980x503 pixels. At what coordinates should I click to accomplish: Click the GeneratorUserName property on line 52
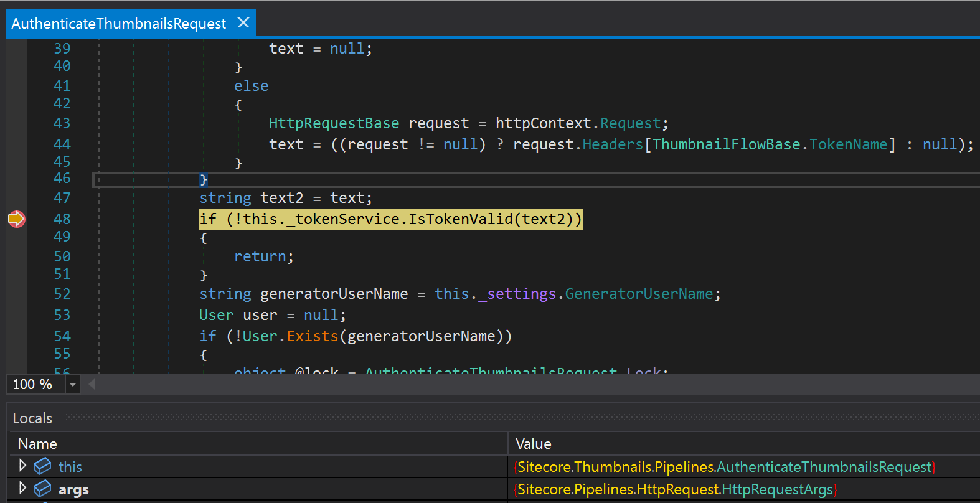(x=639, y=294)
